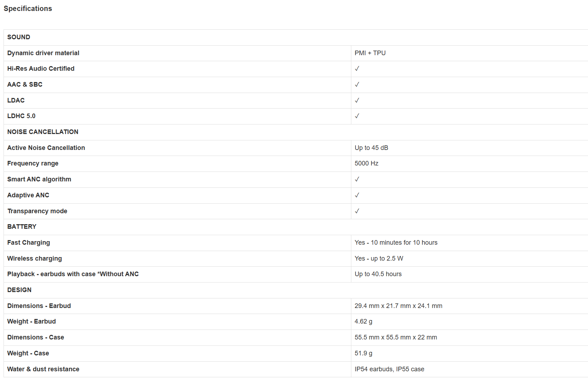Viewport: 588px width, 378px height.
Task: Click the DESIGN section header row
Action: pos(296,290)
